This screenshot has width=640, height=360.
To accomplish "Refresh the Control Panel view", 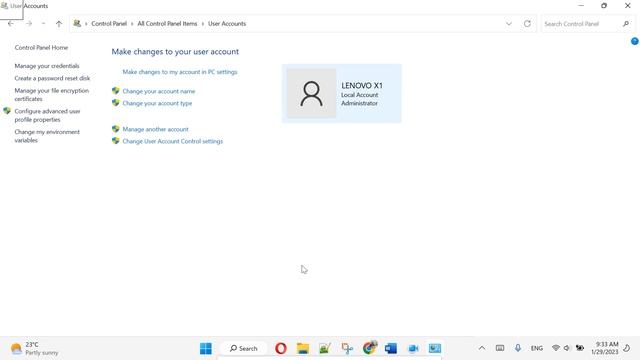I will tap(527, 24).
